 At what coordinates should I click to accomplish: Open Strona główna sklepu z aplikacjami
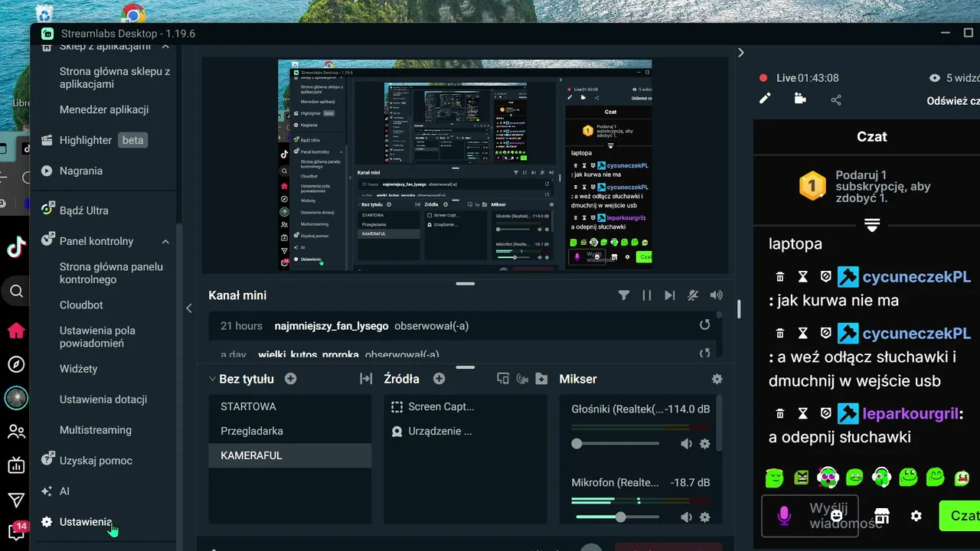[x=115, y=78]
